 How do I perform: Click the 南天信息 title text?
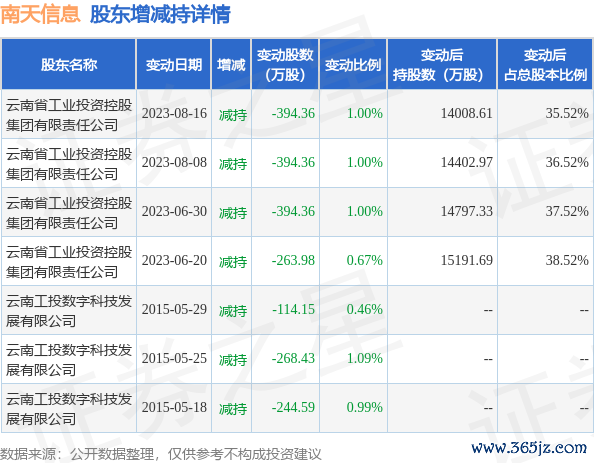click(40, 14)
